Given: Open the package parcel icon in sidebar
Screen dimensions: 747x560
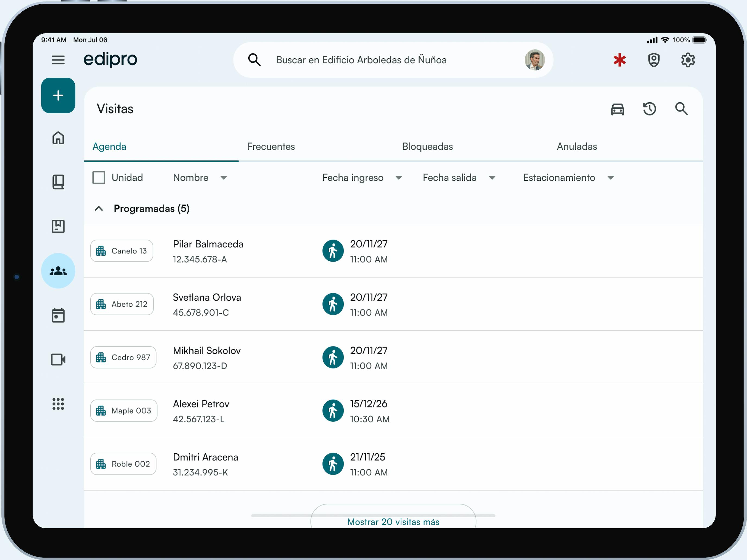Looking at the screenshot, I should click(58, 226).
